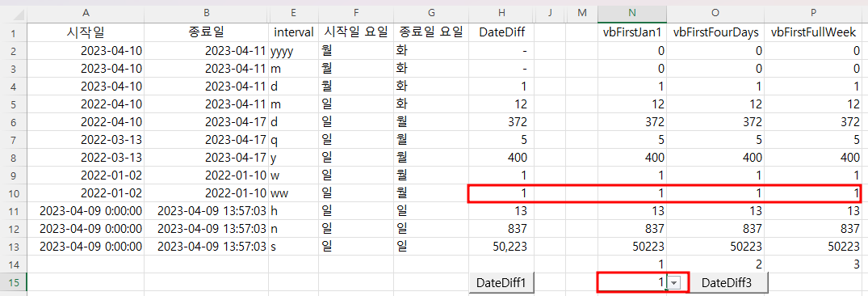Click the 'ww' interval cell
868x296 pixels.
click(293, 193)
